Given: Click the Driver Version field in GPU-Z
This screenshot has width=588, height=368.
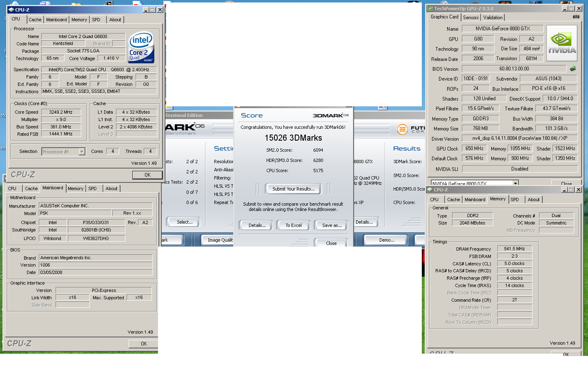Looking at the screenshot, I should pyautogui.click(x=520, y=138).
